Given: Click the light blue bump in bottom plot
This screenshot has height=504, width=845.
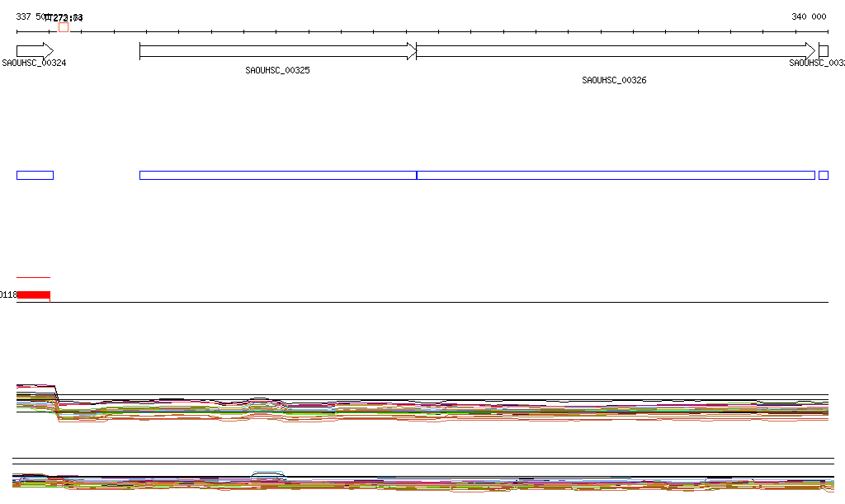Looking at the screenshot, I should coord(267,474).
